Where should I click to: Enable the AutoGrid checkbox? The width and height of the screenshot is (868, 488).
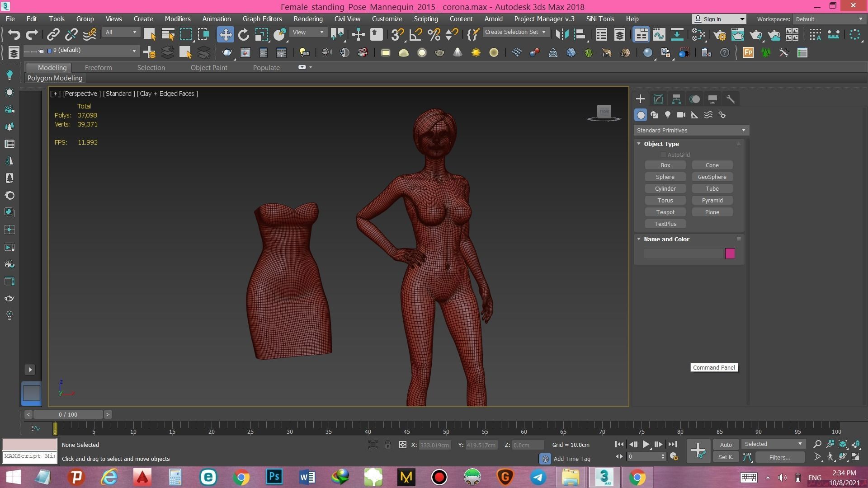(x=663, y=155)
